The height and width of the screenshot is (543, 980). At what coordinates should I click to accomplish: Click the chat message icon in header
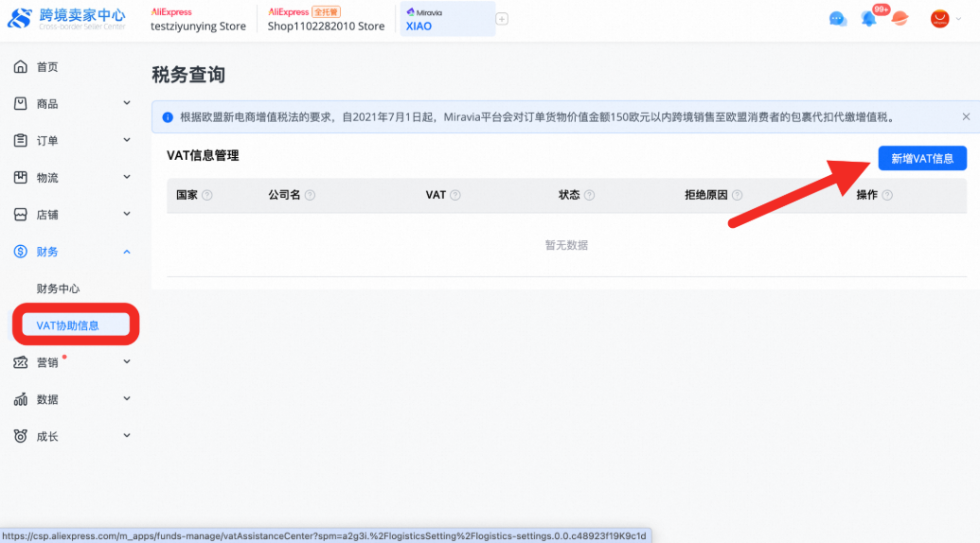[837, 19]
